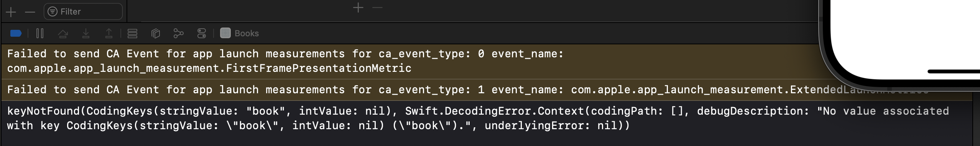The width and height of the screenshot is (980, 146).
Task: Pause program execution in the debug bar
Action: (40, 34)
